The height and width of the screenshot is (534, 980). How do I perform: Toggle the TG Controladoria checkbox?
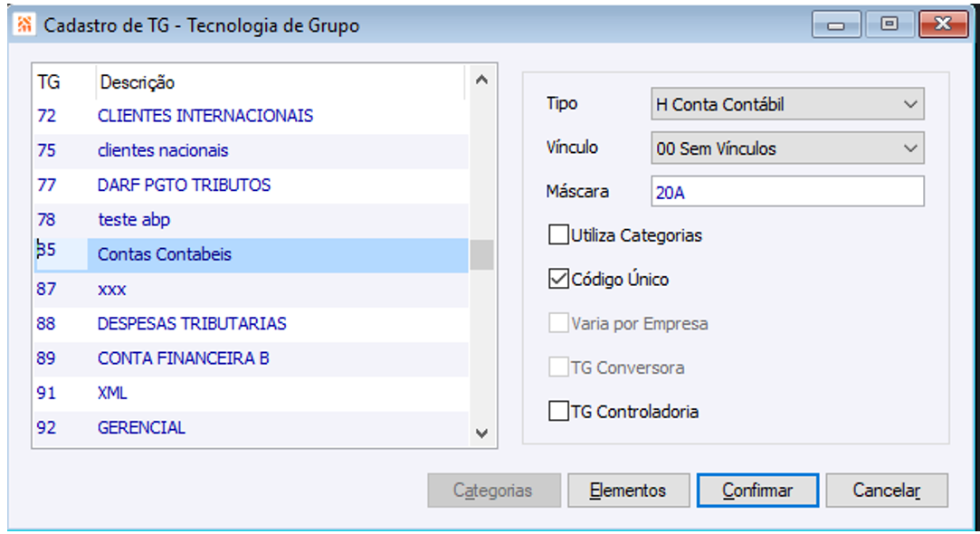559,412
